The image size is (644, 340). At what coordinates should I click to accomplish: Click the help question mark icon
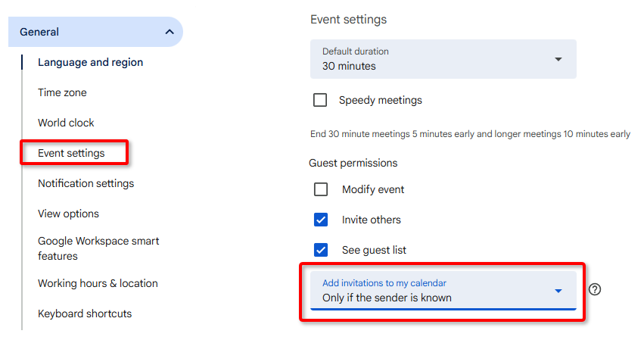[595, 289]
